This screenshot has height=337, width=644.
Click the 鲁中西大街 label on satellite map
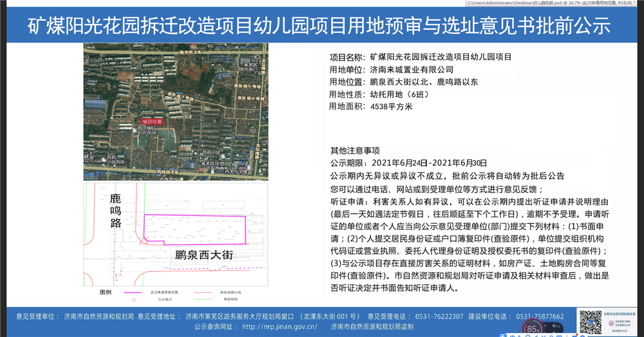tap(191, 53)
